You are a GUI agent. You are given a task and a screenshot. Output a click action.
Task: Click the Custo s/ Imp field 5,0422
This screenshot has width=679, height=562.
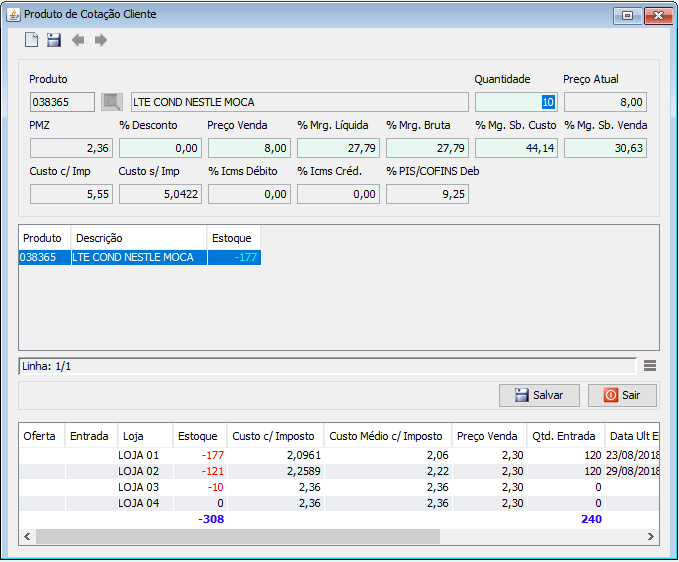pos(160,194)
